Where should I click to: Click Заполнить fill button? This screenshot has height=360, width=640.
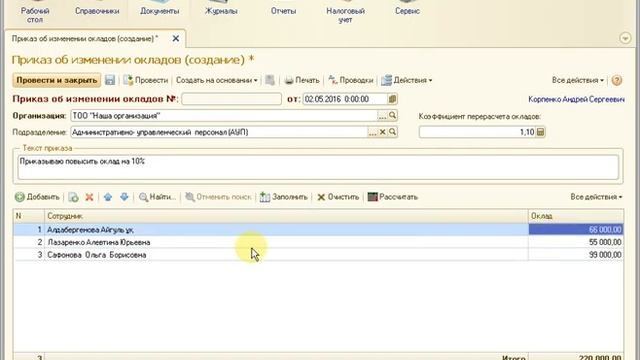(x=284, y=197)
